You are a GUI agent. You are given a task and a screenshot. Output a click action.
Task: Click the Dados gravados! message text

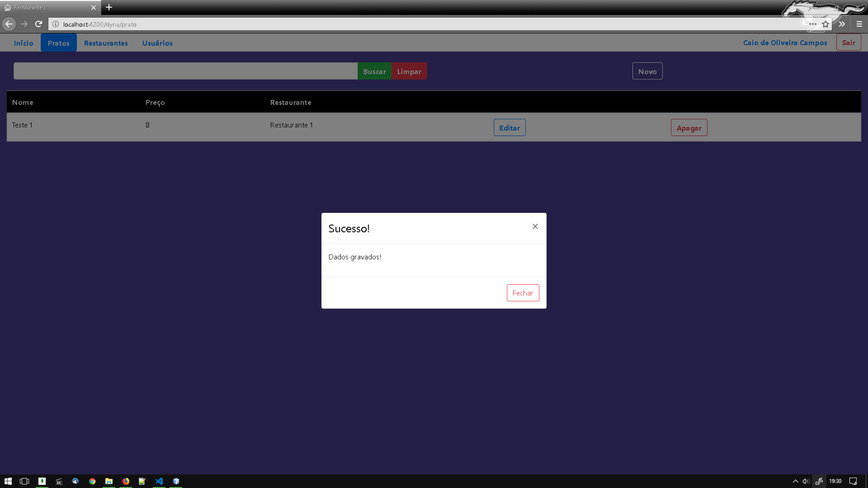pyautogui.click(x=355, y=257)
